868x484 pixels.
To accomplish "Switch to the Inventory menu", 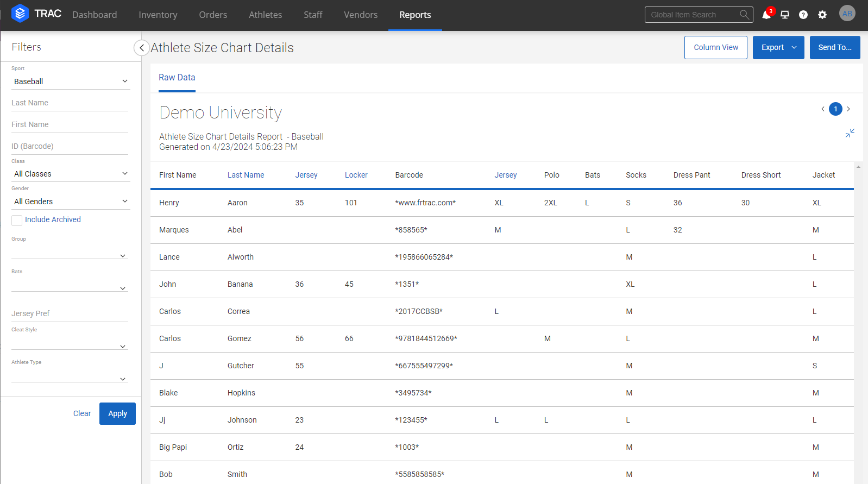I will [158, 15].
